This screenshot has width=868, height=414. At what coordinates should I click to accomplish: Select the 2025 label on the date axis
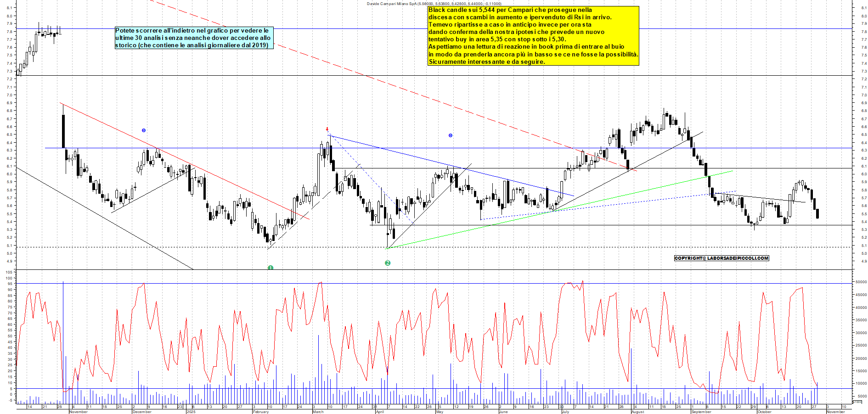click(x=190, y=412)
